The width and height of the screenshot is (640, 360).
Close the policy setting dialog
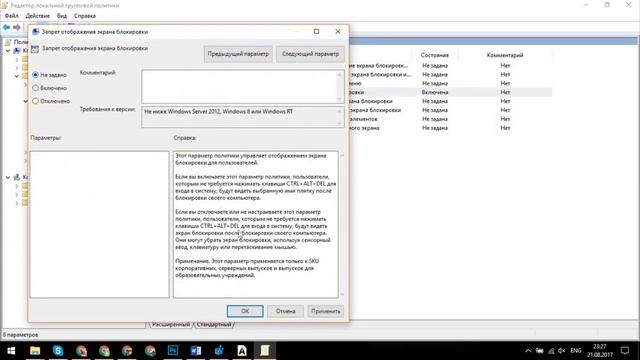coord(338,31)
